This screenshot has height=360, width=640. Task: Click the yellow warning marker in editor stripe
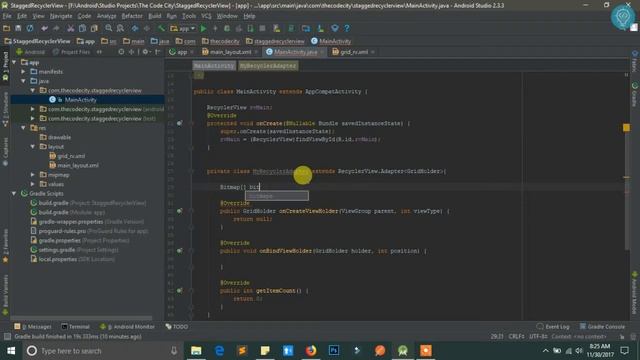click(626, 128)
